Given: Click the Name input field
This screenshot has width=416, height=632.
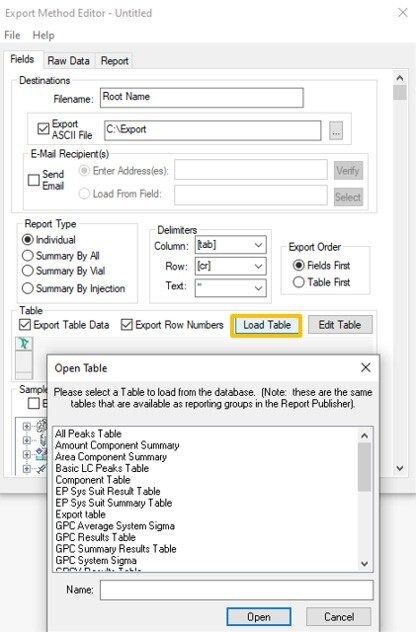Looking at the screenshot, I should [x=237, y=590].
